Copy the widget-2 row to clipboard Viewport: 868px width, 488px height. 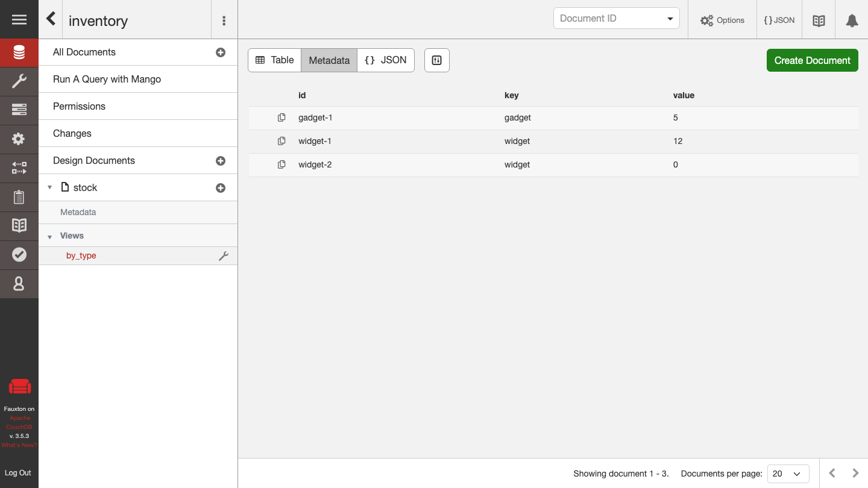pos(281,164)
